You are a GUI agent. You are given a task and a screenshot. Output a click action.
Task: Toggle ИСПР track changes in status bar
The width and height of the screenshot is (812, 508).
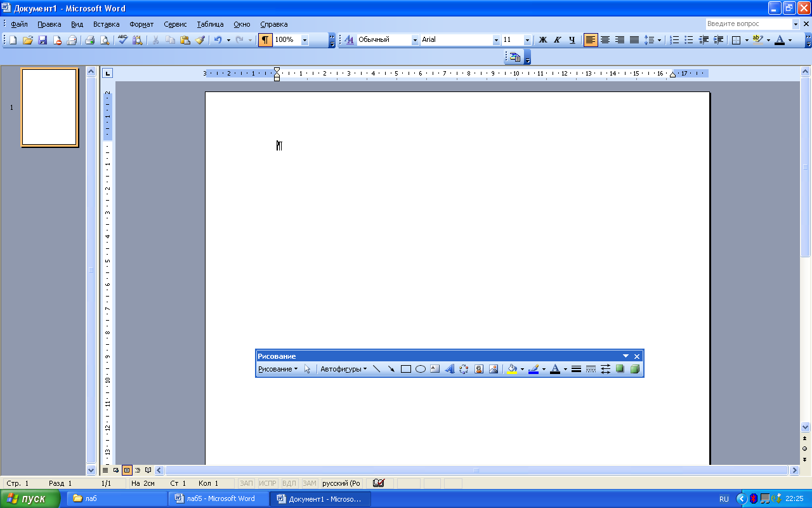pyautogui.click(x=268, y=483)
